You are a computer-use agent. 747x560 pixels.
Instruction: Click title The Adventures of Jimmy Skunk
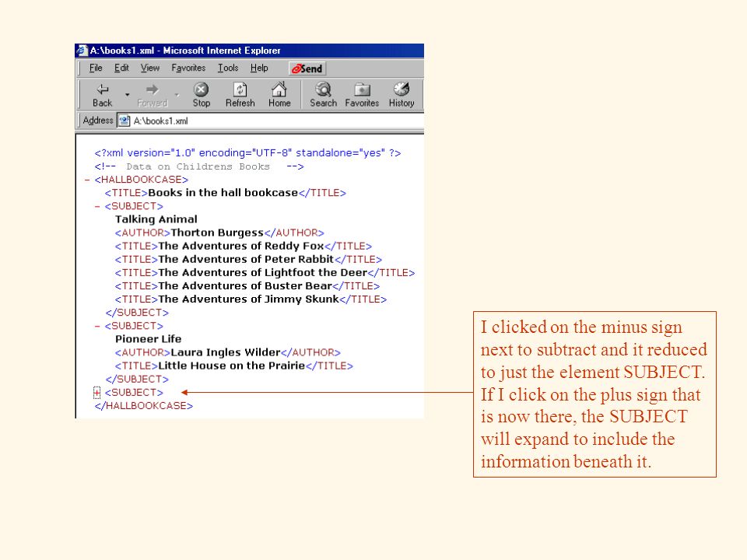249,299
